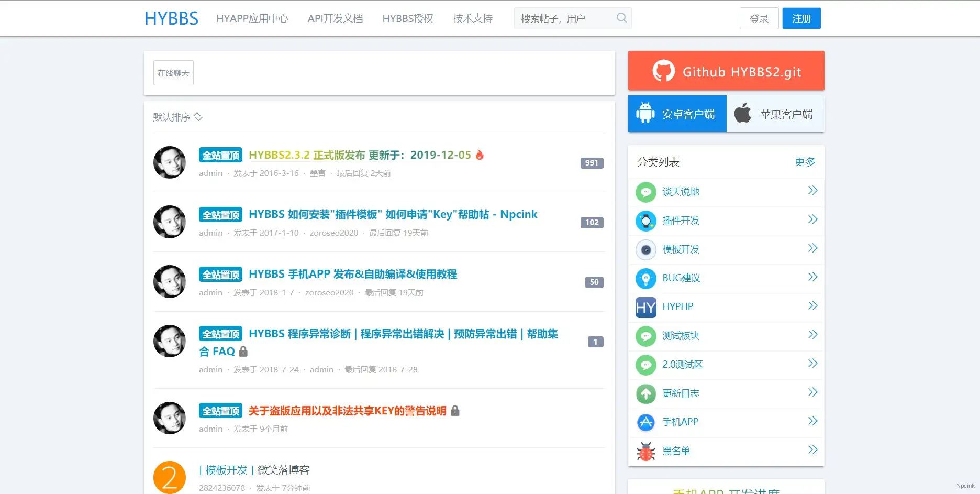This screenshot has height=494, width=980.
Task: Click the HYPHP HY logo icon
Action: click(x=646, y=307)
